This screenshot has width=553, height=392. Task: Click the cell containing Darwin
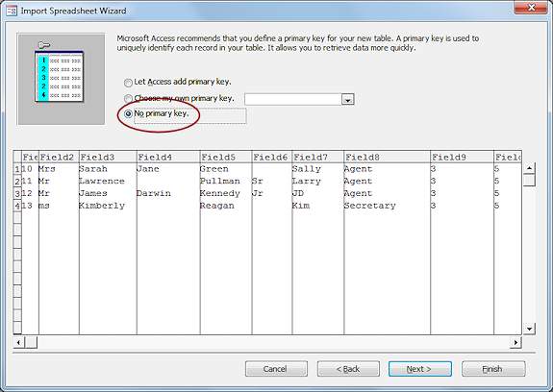click(x=168, y=193)
